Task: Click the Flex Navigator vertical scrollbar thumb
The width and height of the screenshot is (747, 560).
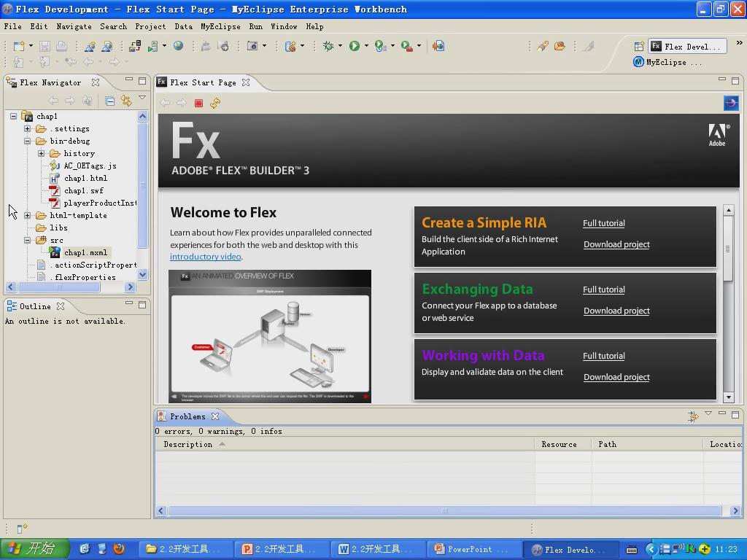Action: [142, 186]
